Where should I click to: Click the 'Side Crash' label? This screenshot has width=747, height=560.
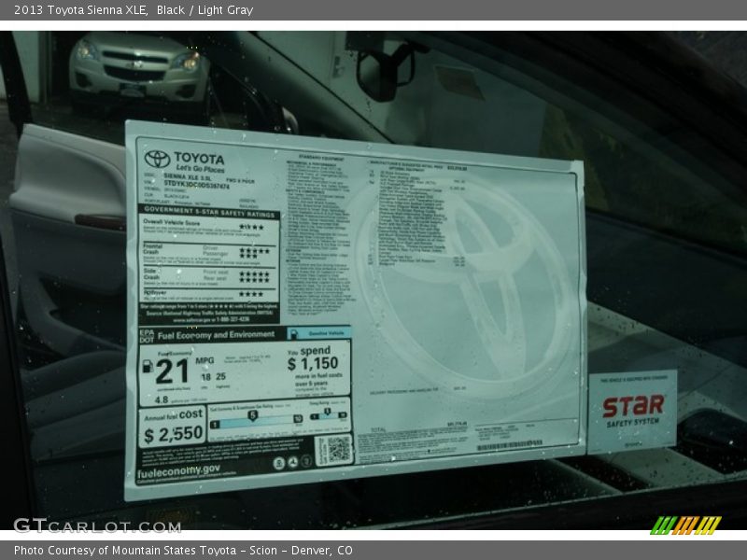151,273
